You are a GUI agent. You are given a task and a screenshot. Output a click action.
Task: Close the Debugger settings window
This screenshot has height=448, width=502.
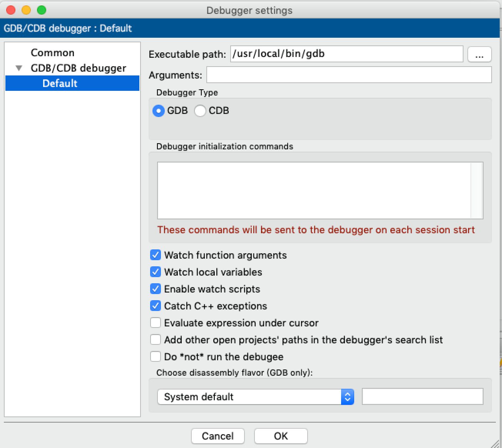11,10
